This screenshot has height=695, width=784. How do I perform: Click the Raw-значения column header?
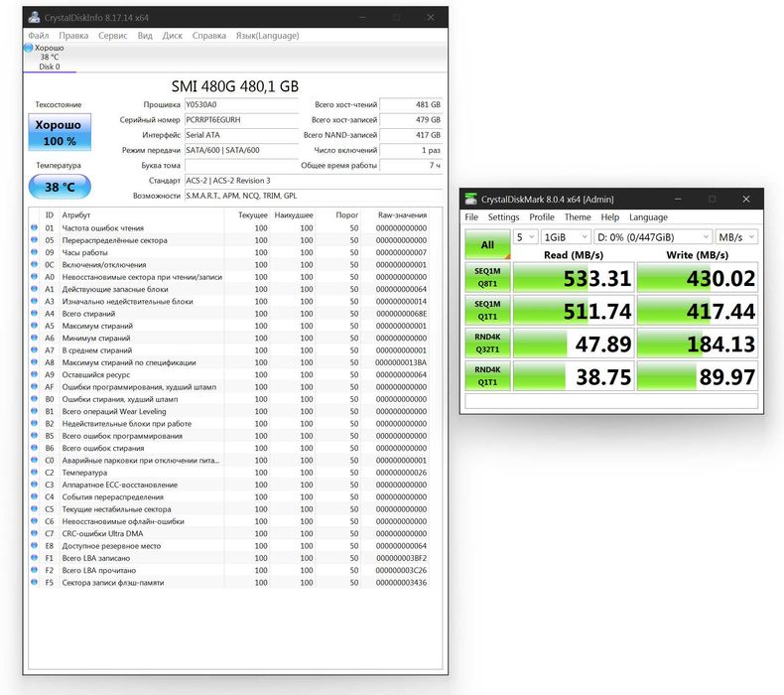(403, 215)
